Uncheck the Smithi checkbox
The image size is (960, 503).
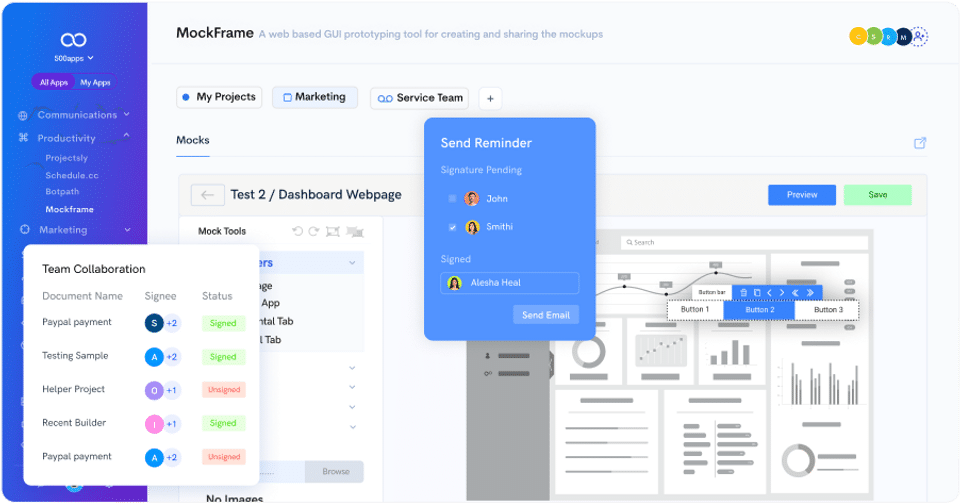[x=452, y=227]
